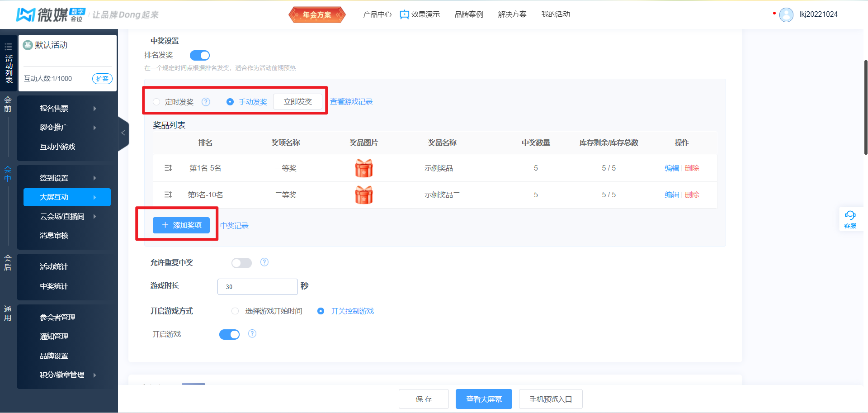
Task: Click the 查看大屏幕 button
Action: pyautogui.click(x=484, y=399)
